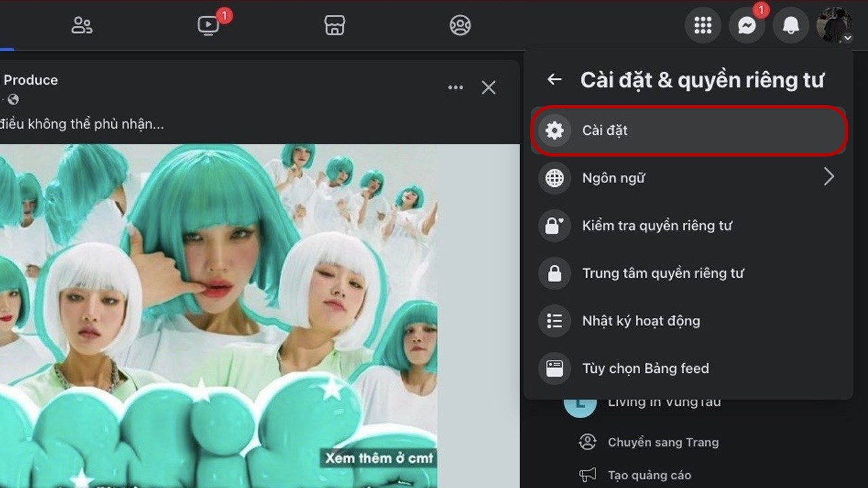Open the Groups tab icon
Image resolution: width=868 pixels, height=488 pixels.
460,26
